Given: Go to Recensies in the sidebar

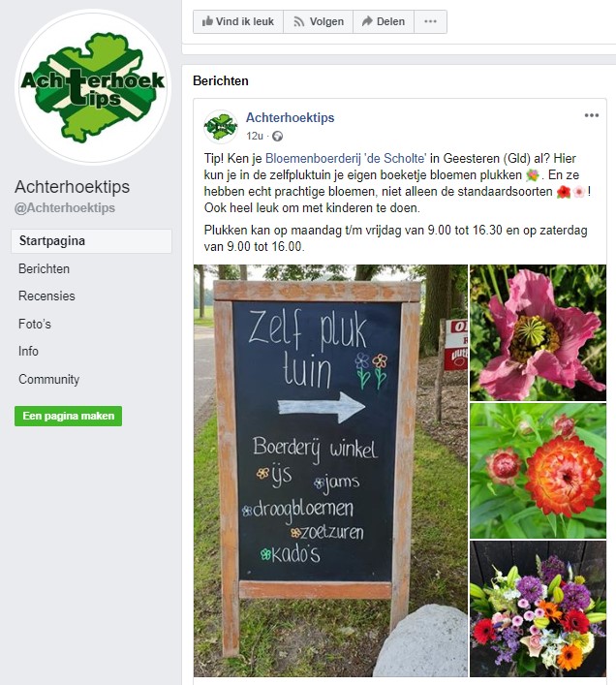Looking at the screenshot, I should (x=46, y=296).
